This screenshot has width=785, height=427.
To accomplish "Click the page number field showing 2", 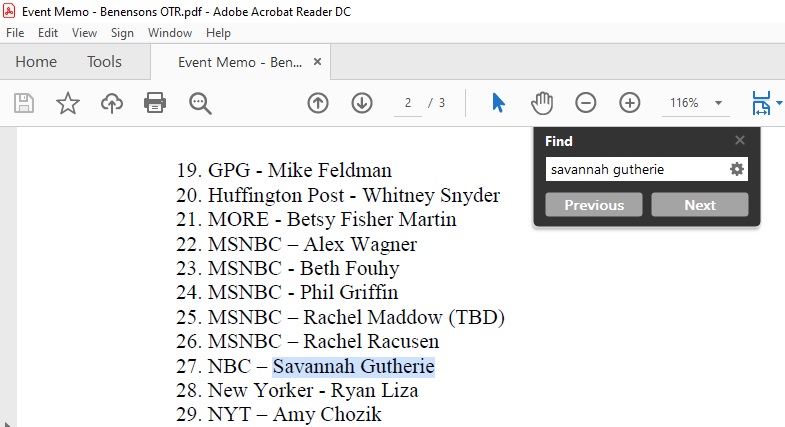I will pos(408,103).
